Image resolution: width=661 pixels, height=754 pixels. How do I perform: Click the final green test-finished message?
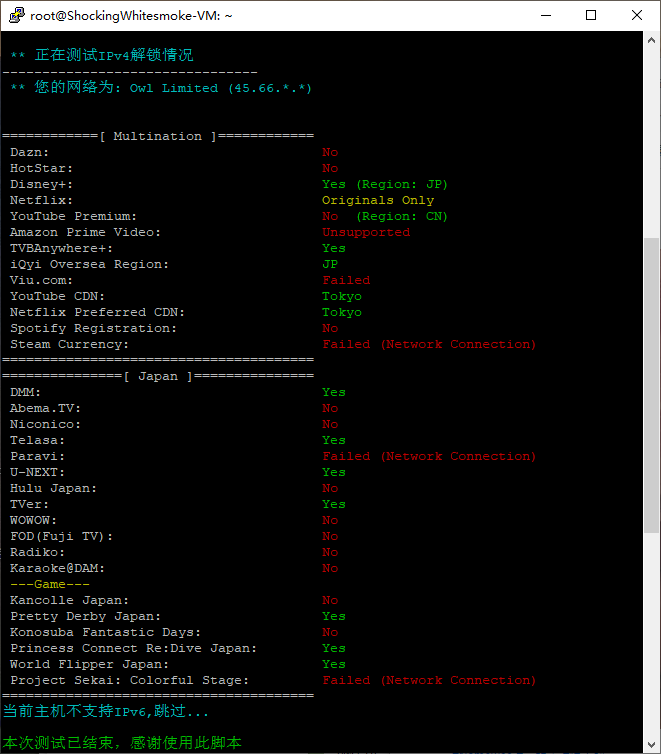tap(122, 743)
